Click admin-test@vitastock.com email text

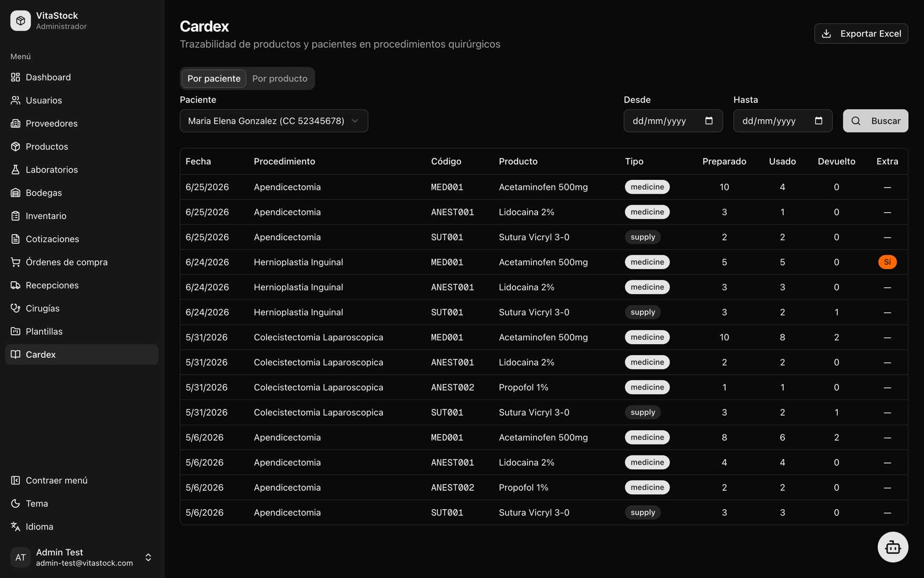pos(85,563)
